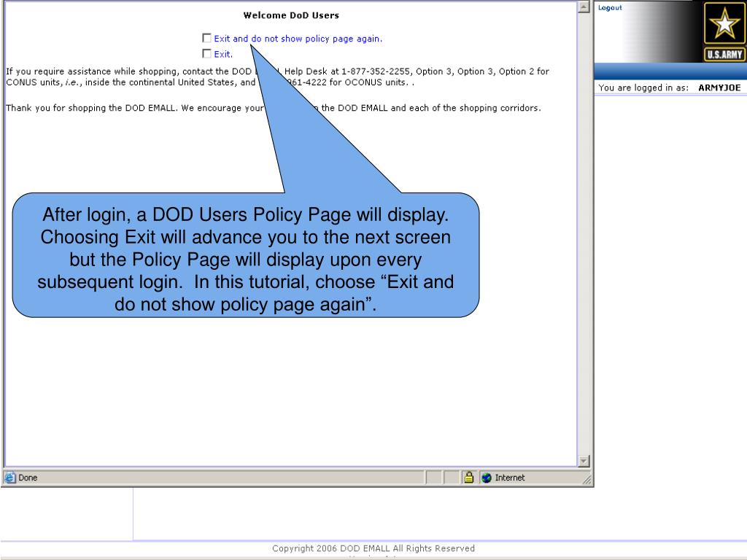This screenshot has height=560, width=747.
Task: Click the scrollbar up arrow
Action: click(x=584, y=7)
